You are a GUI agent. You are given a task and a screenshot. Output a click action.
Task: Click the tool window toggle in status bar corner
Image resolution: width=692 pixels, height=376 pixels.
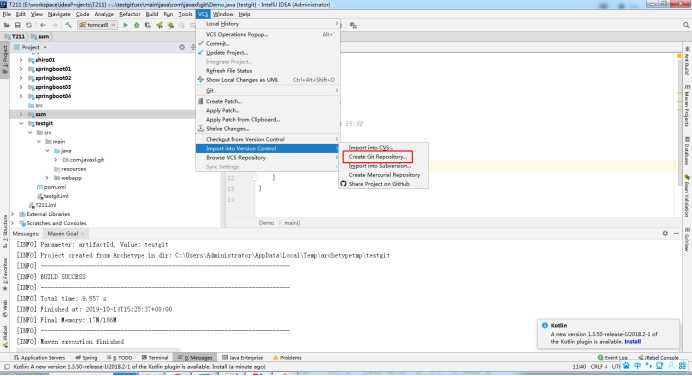click(7, 367)
